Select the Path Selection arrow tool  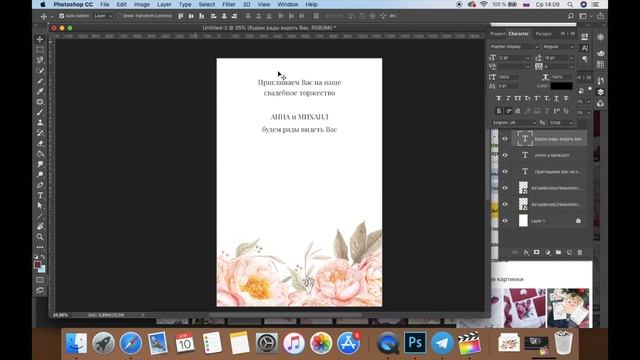(x=40, y=206)
